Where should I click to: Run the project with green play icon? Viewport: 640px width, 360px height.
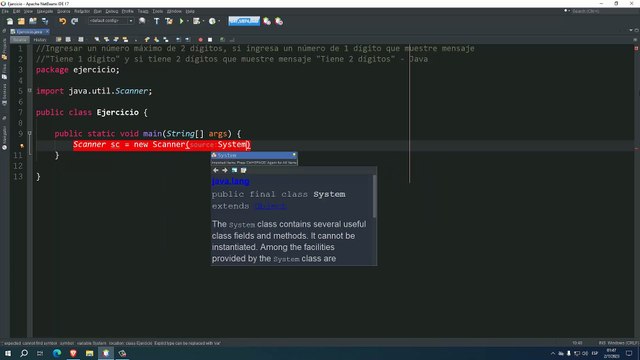(x=182, y=21)
